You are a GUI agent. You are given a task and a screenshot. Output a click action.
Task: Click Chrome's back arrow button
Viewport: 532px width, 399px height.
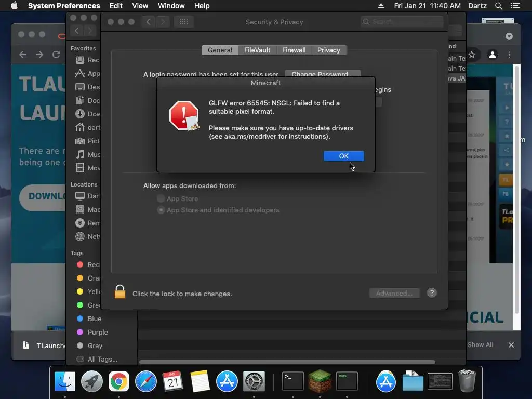point(23,55)
